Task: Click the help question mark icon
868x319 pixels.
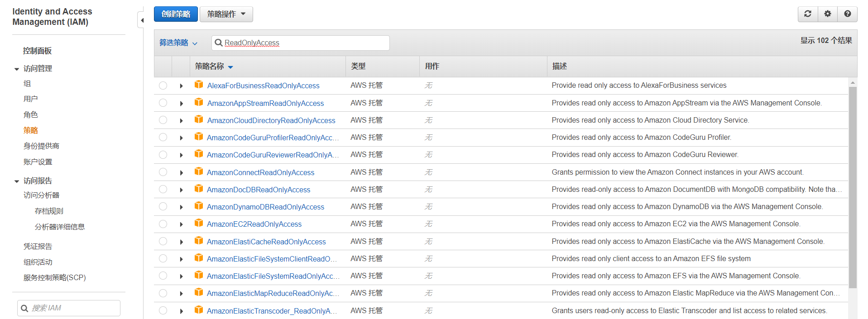Action: tap(847, 14)
